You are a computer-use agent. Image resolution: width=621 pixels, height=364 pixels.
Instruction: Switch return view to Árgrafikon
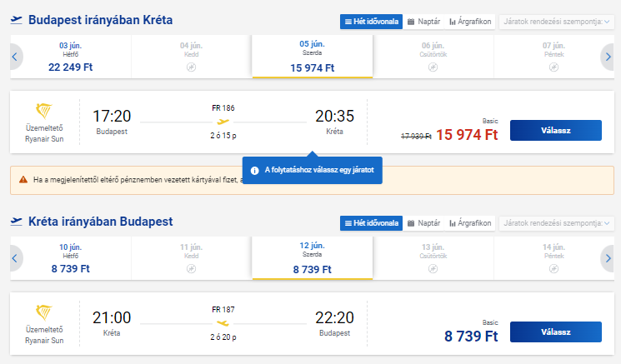[470, 223]
